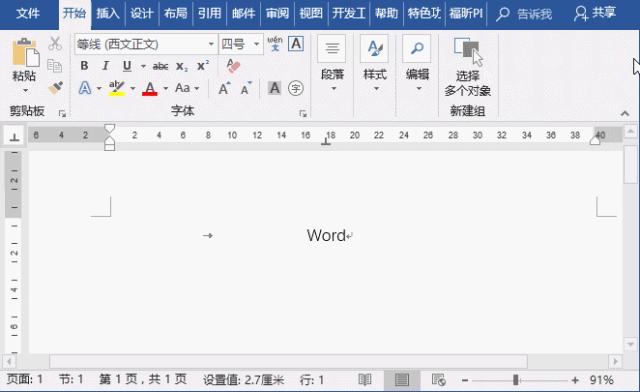
Task: Click the Clear Formatting eraser icon
Action: pyautogui.click(x=233, y=66)
